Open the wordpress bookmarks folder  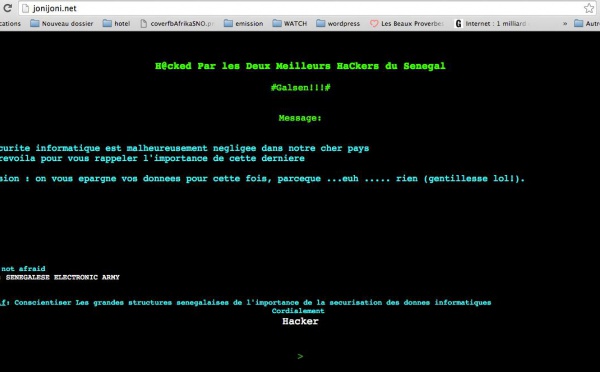pyautogui.click(x=338, y=23)
